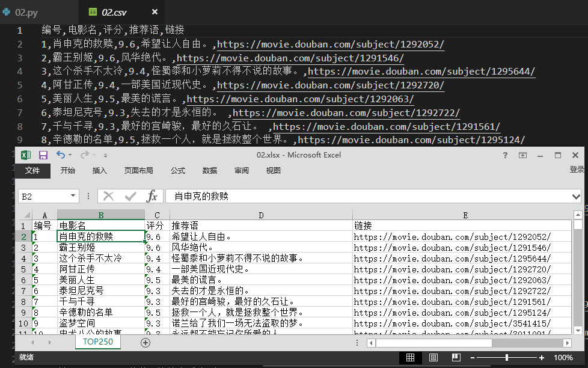This screenshot has height=368, width=588.
Task: Click horizontal scrollbar left arrow
Action: click(x=371, y=343)
